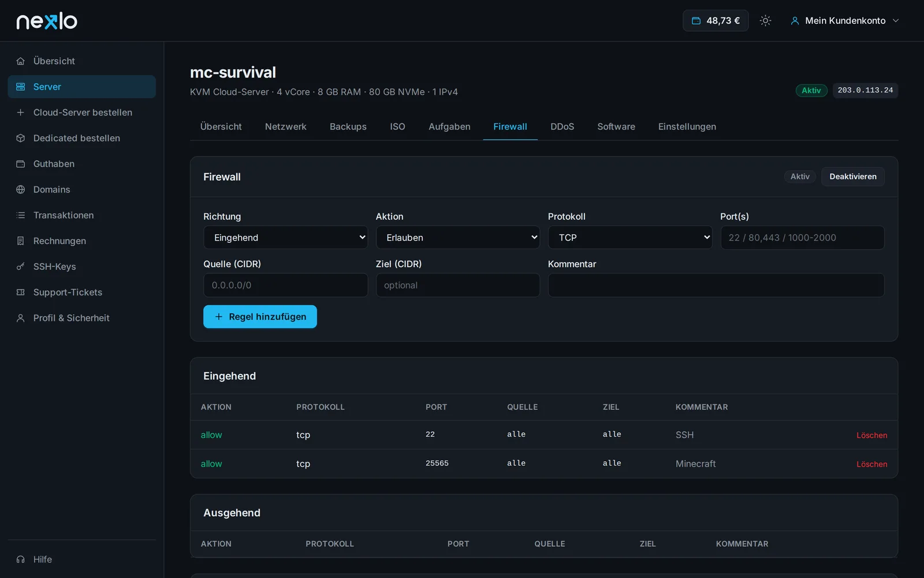Delete the SSH rule via Löschen
The image size is (924, 578).
[x=871, y=435]
